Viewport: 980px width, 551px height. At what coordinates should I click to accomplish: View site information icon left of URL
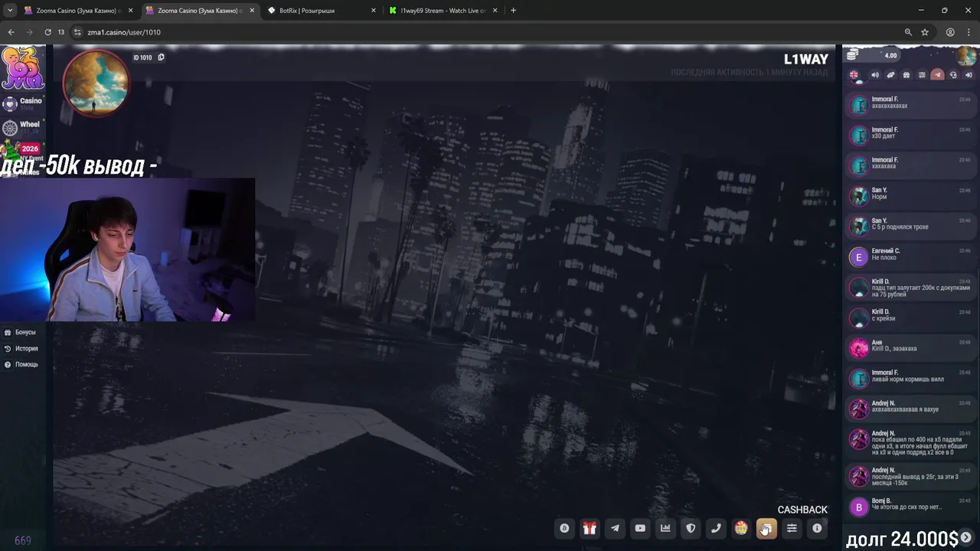point(77,32)
